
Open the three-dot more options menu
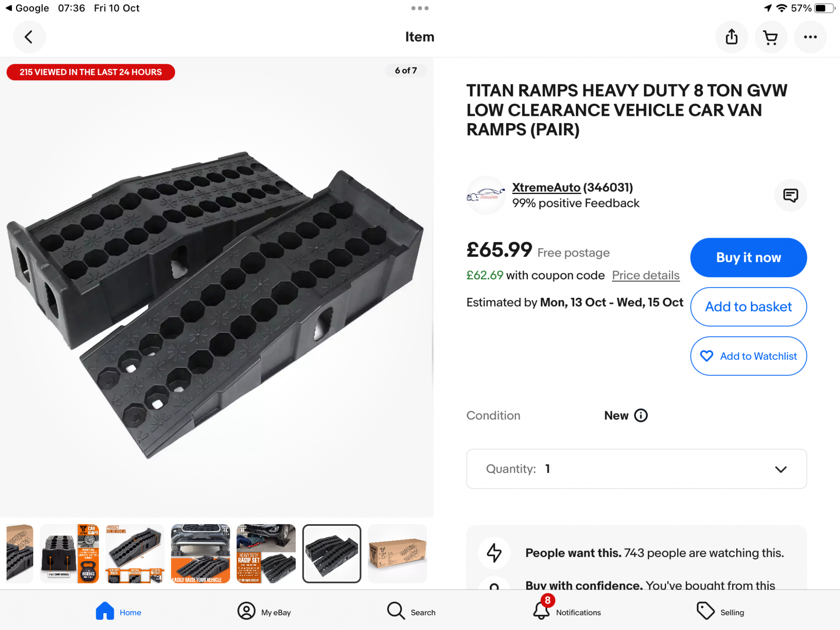(810, 37)
